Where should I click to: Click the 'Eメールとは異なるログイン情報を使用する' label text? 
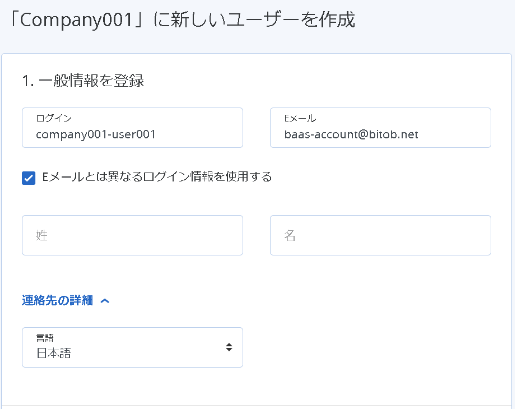point(157,177)
